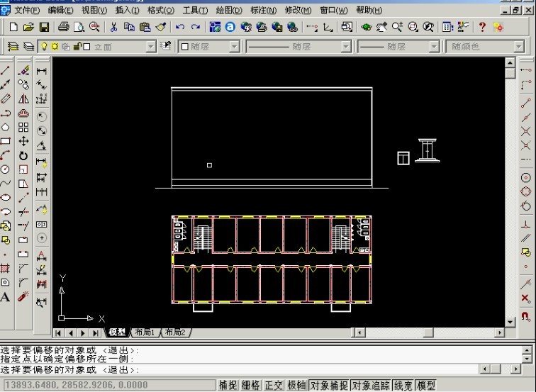Toggle 线宽 lineweight display
Image resolution: width=536 pixels, height=392 pixels.
click(403, 385)
